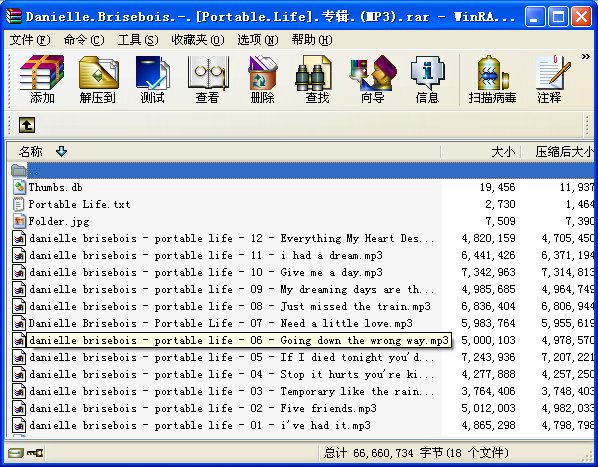Go up one folder level arrow

(x=27, y=125)
